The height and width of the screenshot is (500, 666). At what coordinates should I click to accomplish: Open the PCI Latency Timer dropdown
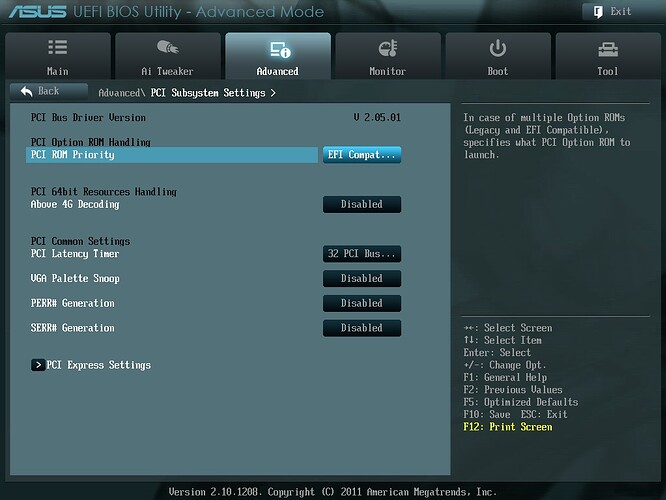click(x=361, y=254)
